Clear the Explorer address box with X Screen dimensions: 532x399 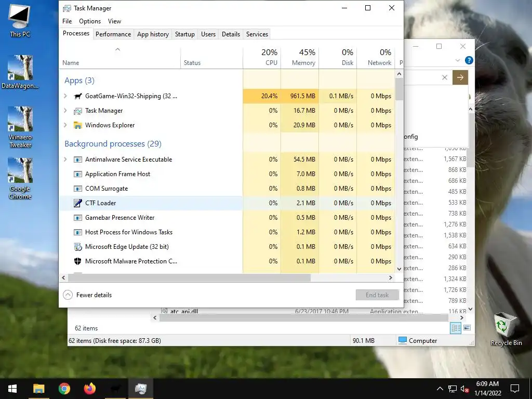click(x=445, y=77)
